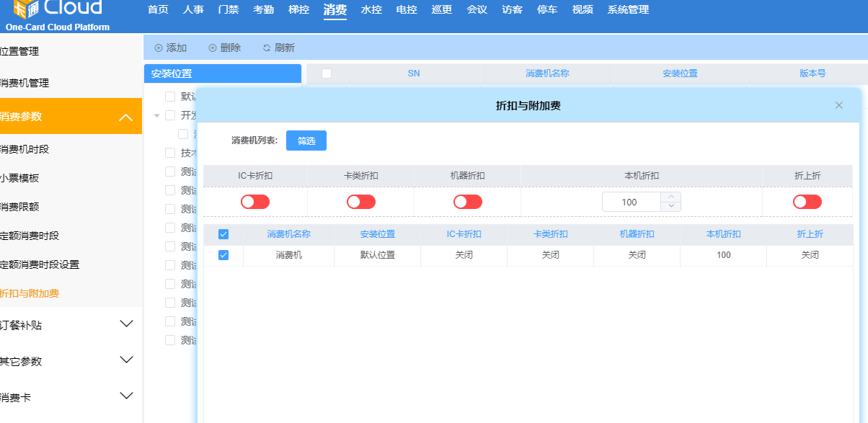Expand the 其它参数 sidebar section
This screenshot has height=423, width=868.
pyautogui.click(x=126, y=360)
